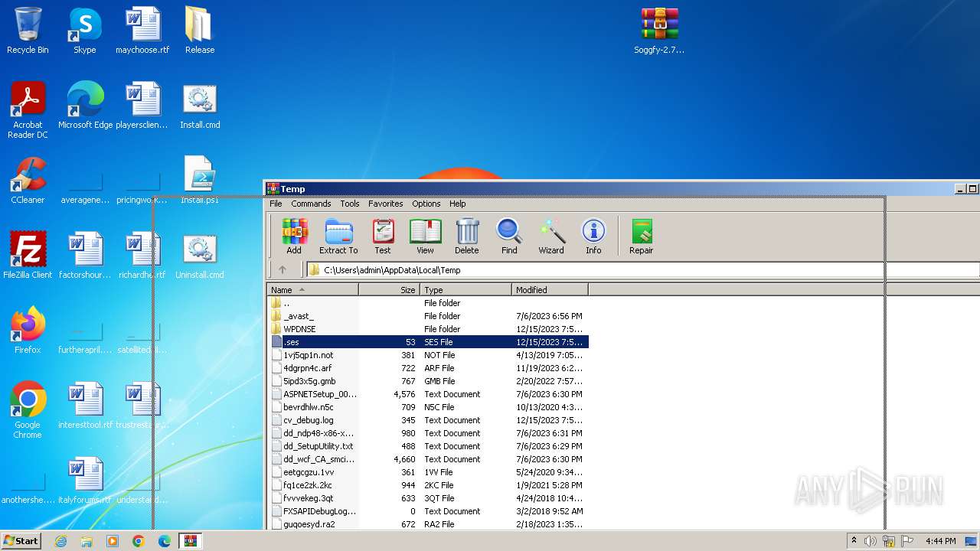Open the Wizard toolbar icon
The width and height of the screenshot is (980, 551).
[551, 236]
